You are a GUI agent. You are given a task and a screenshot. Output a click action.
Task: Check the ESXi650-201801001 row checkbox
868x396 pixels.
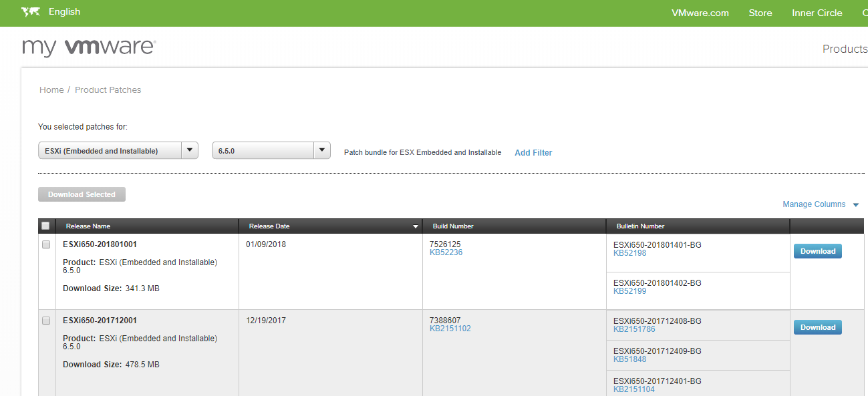(x=46, y=244)
